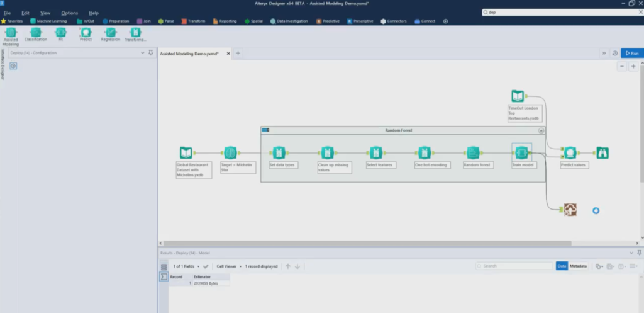Image resolution: width=644 pixels, height=313 pixels.
Task: Open the Favorites tool category
Action: coord(12,21)
